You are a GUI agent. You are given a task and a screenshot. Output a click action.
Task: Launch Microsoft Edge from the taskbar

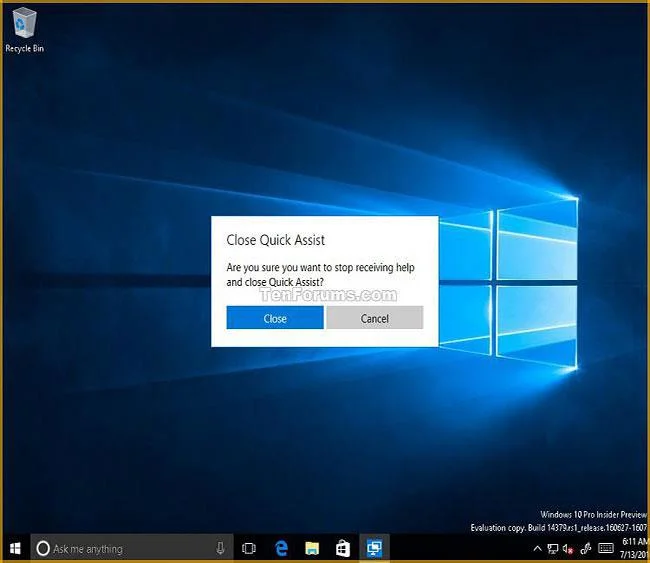tap(281, 548)
